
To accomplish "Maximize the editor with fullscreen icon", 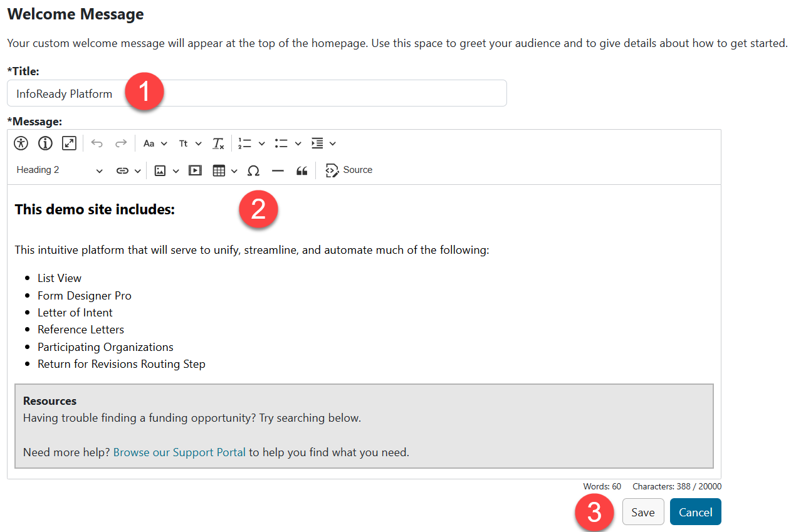I will point(69,143).
